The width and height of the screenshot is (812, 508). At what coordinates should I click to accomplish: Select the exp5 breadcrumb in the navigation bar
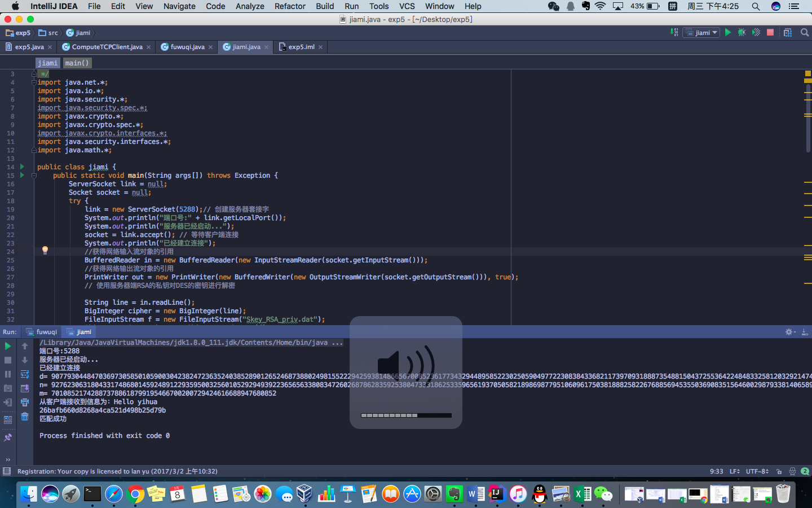[x=18, y=33]
